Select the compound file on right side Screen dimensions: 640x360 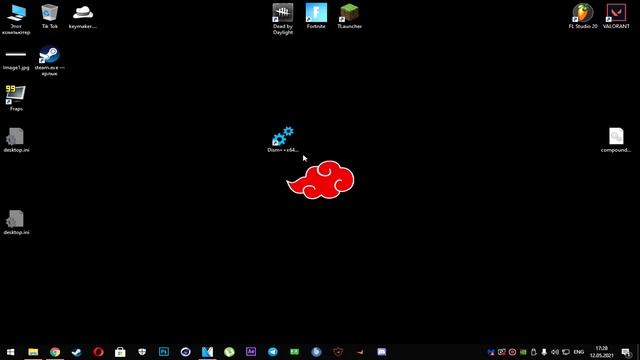coord(616,140)
